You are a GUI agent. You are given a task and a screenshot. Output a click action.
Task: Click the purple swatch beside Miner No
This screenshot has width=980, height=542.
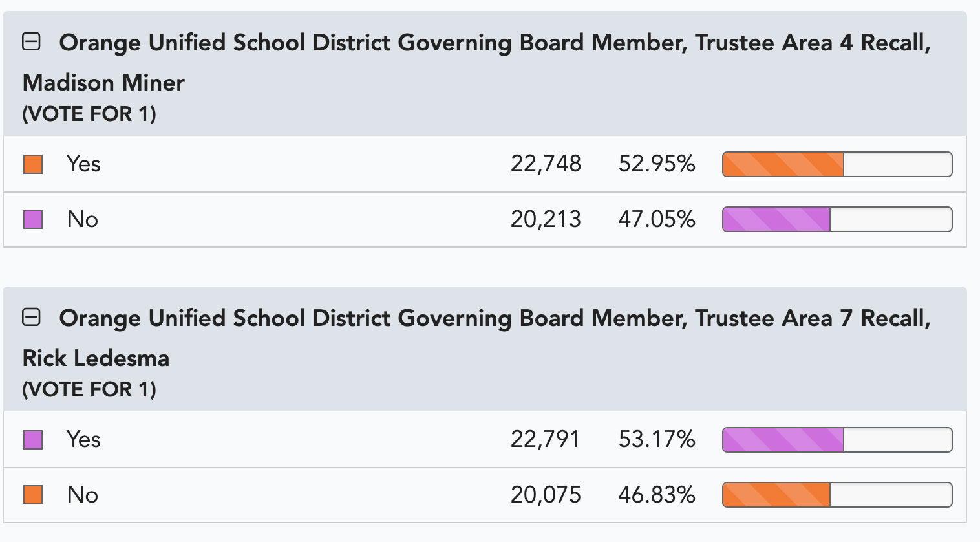point(33,219)
